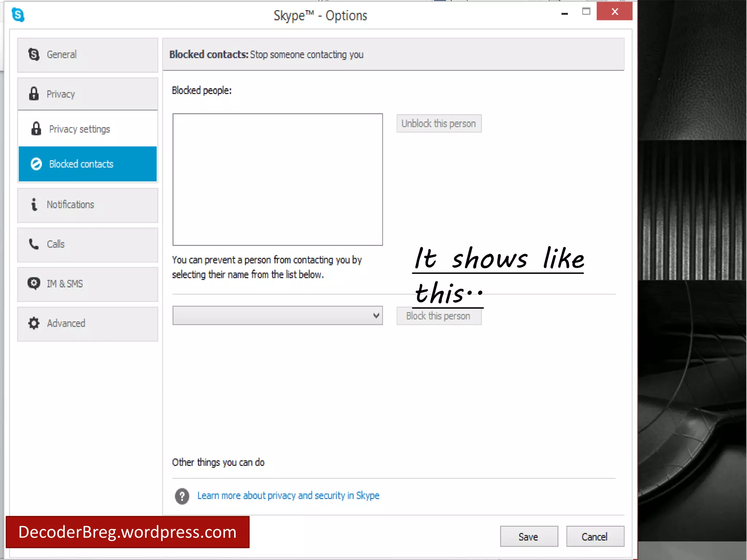
Task: Minimize the Skype Options window
Action: 565,14
